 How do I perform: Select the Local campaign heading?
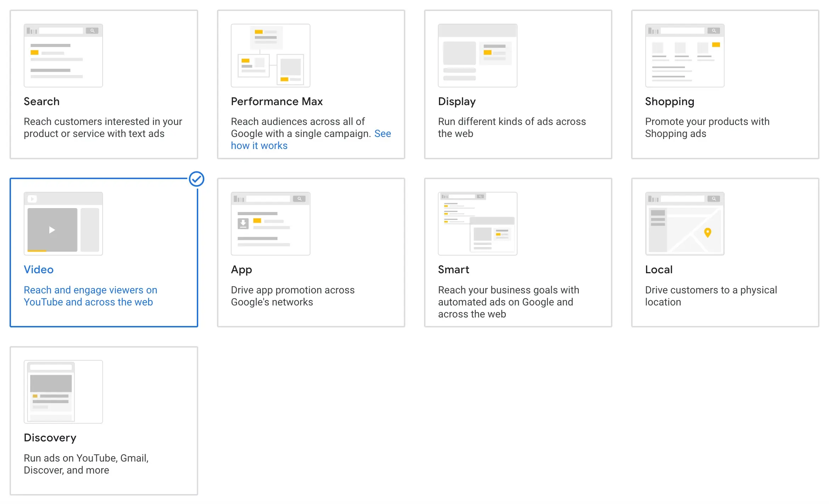point(658,270)
